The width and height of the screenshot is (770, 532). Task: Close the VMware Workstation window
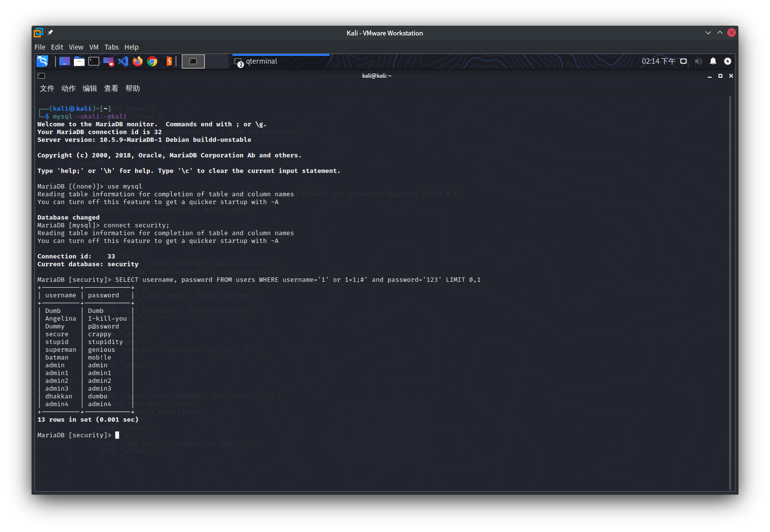coord(732,33)
